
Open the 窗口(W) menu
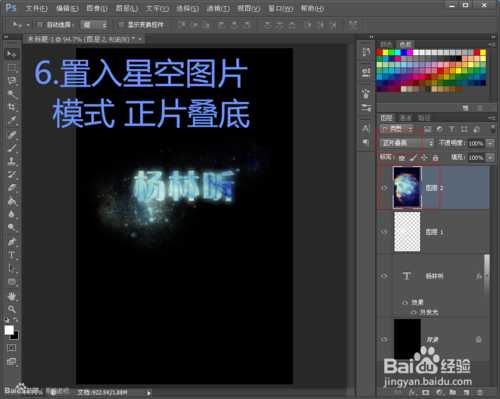pyautogui.click(x=280, y=8)
